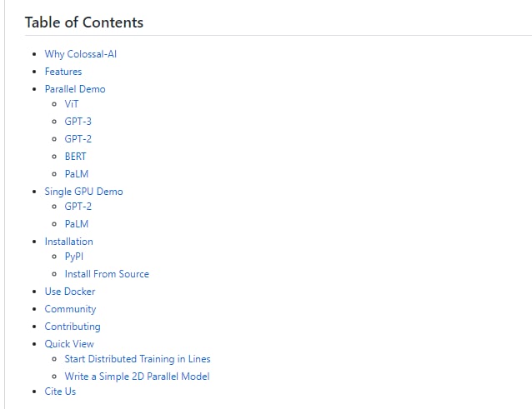
Task: Open Start Distributed Training in Lines
Action: [138, 359]
